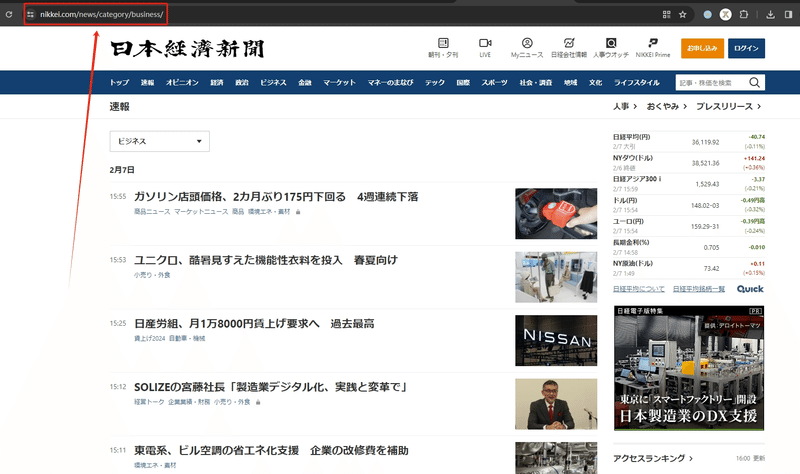Expand プレスリリース section link
This screenshot has width=800, height=474.
tap(729, 106)
